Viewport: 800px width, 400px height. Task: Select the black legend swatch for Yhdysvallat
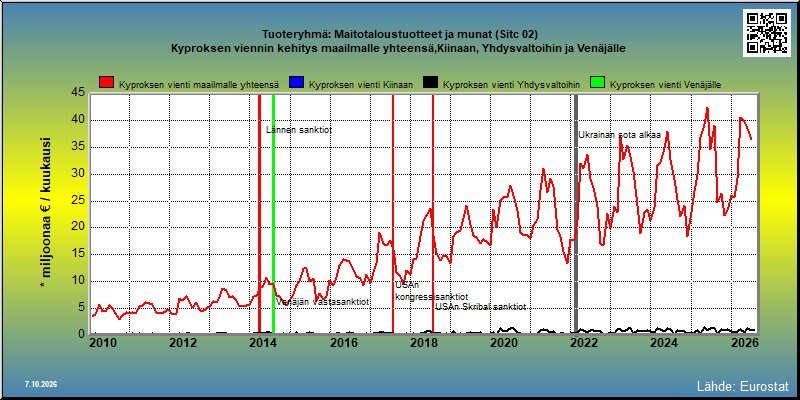point(431,83)
